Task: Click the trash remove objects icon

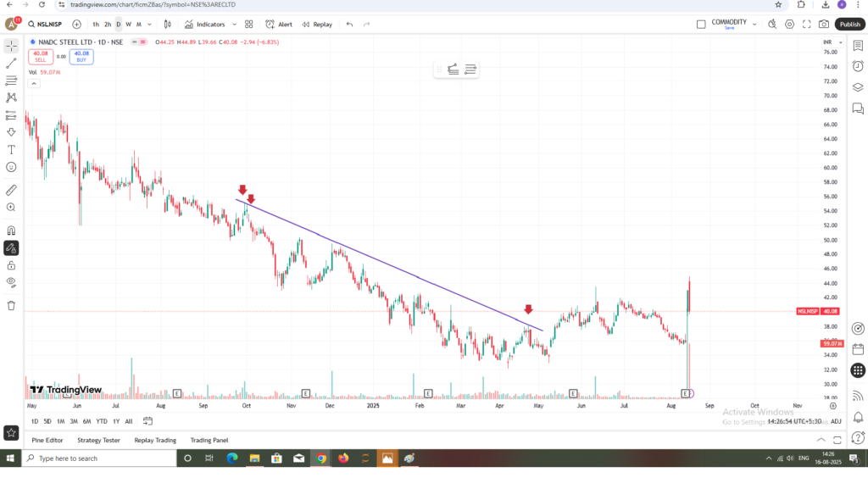Action: 11,306
